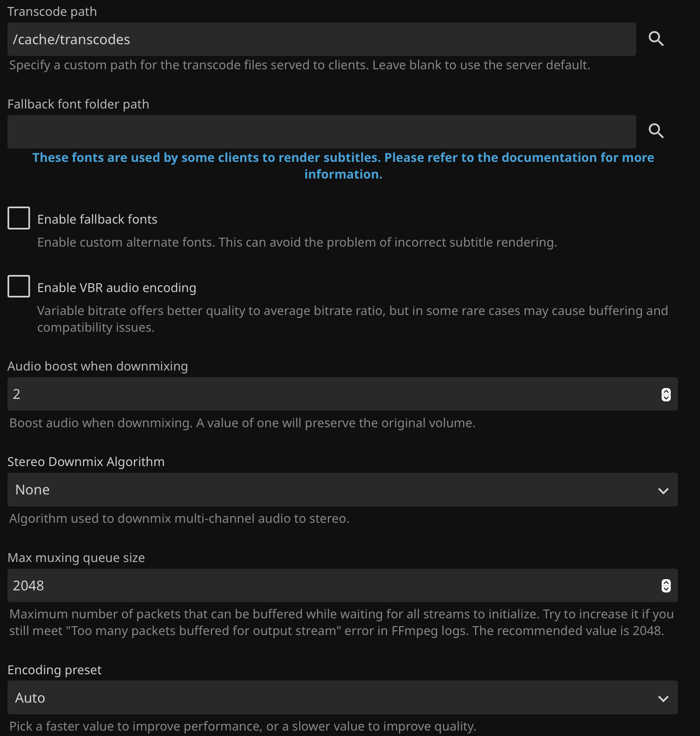Increase Audio boost value with up arrow
The image size is (700, 736).
point(666,391)
